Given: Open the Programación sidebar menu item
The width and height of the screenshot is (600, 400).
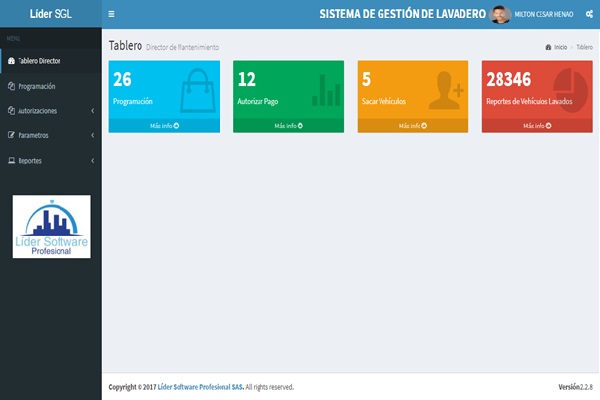Looking at the screenshot, I should tap(37, 86).
